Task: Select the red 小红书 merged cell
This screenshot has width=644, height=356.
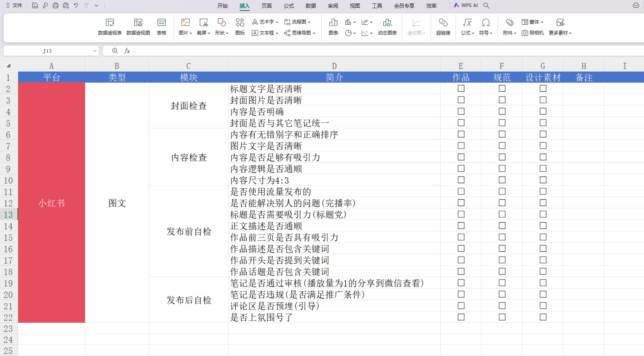Action: click(51, 203)
